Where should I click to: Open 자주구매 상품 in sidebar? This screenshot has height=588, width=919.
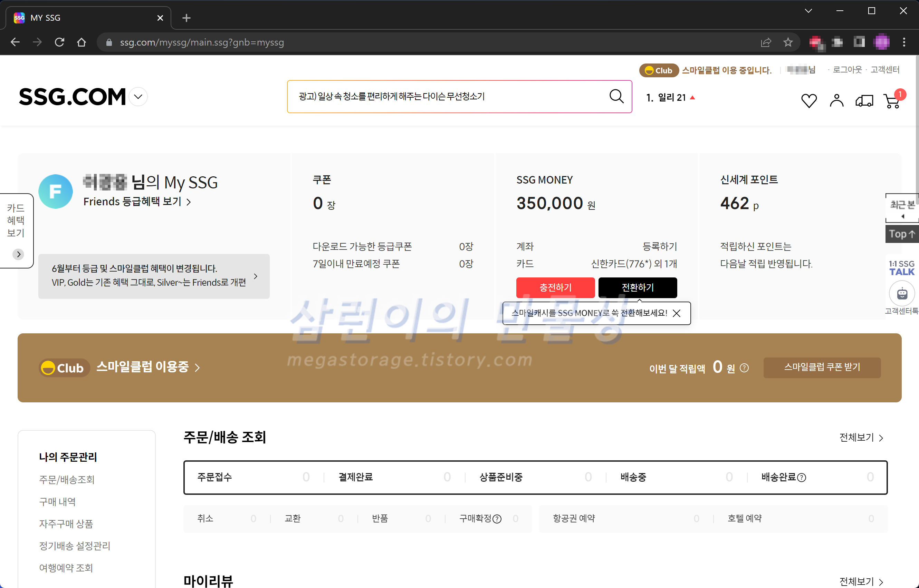(66, 524)
